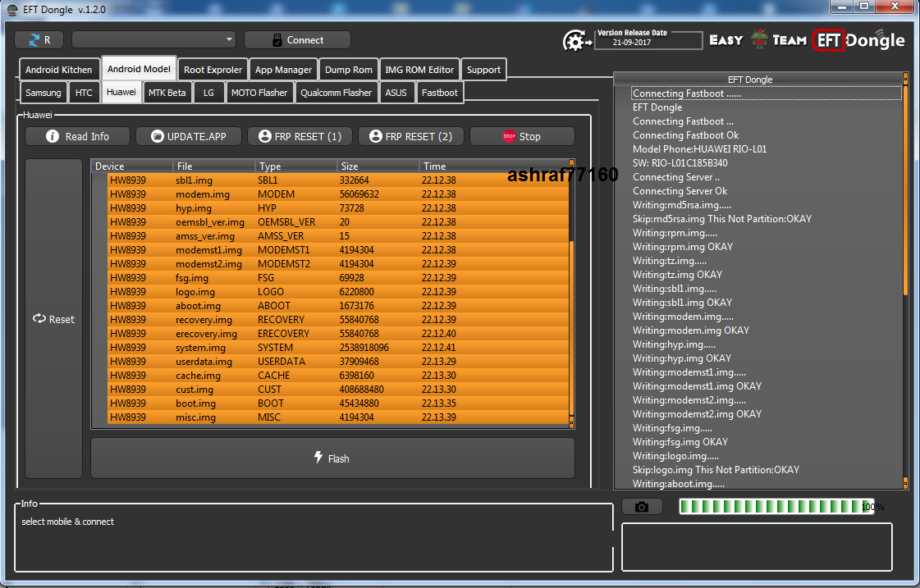Viewport: 920px width, 588px height.
Task: Click the camera screenshot icon
Action: point(642,507)
